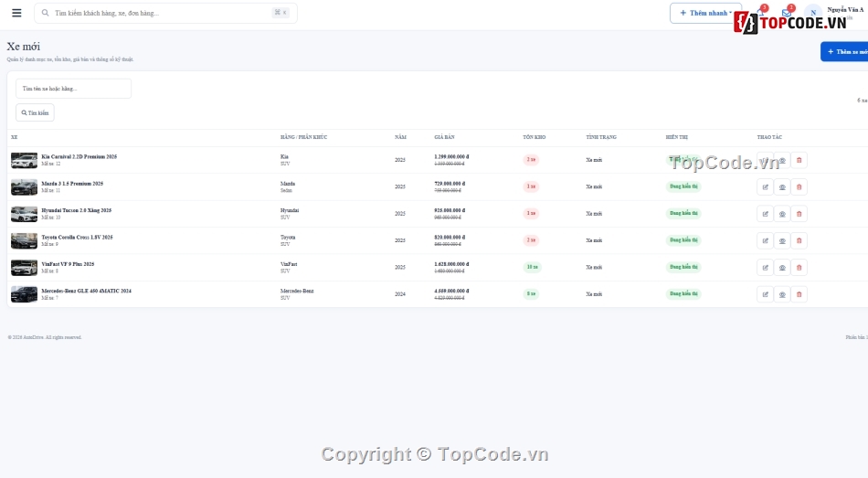The width and height of the screenshot is (868, 478).
Task: Toggle visibility of Toyota Corolla Cross row
Action: pyautogui.click(x=782, y=241)
